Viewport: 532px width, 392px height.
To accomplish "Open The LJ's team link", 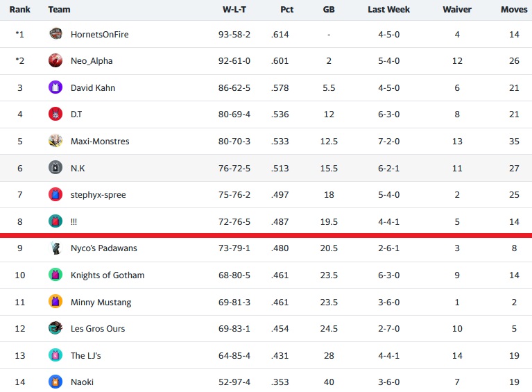I will point(85,355).
